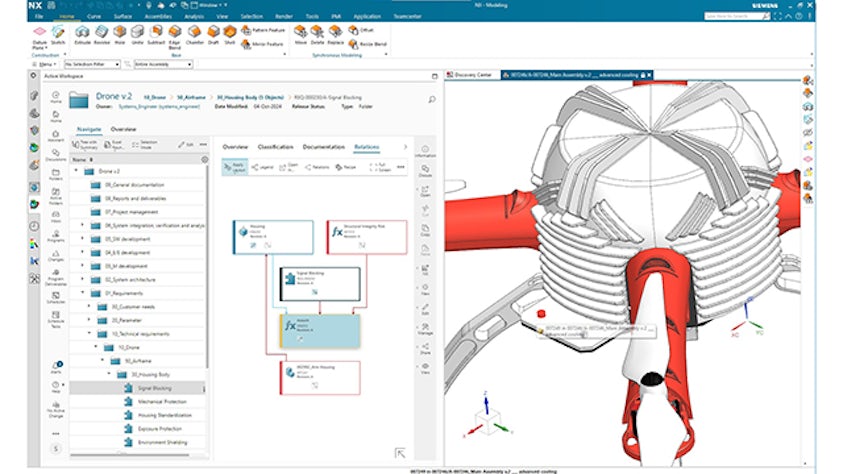Toggle Apply Layout in relations toolbar

[235, 168]
